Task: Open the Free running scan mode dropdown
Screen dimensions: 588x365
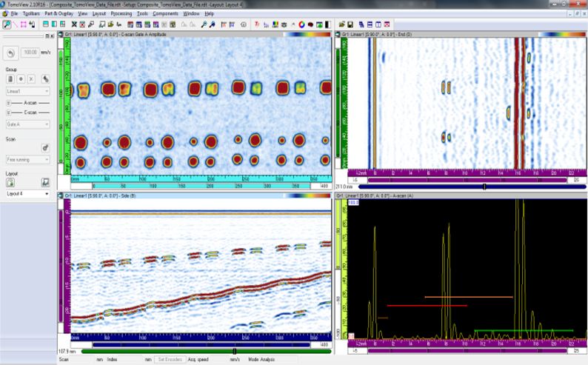Action: click(27, 159)
